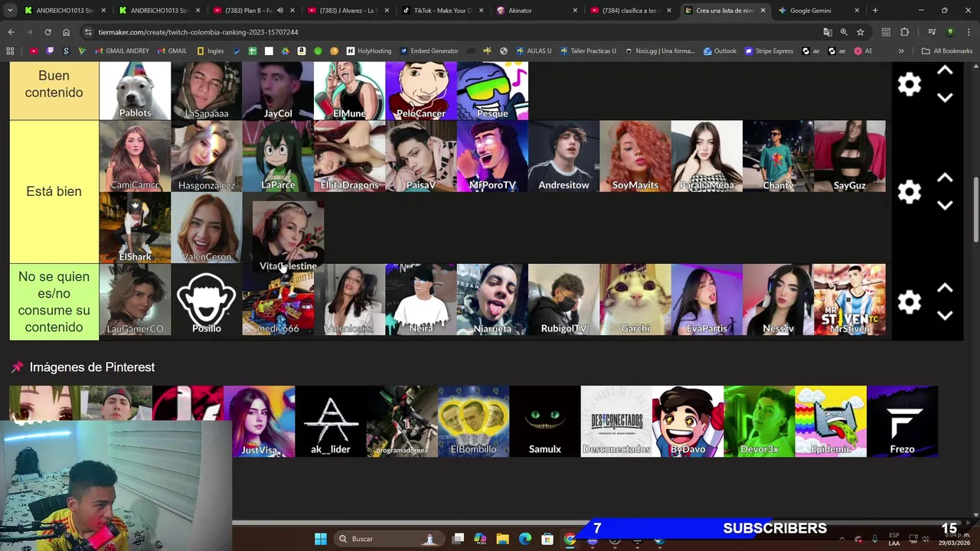Choose the MrPoroTV image

pos(492,156)
